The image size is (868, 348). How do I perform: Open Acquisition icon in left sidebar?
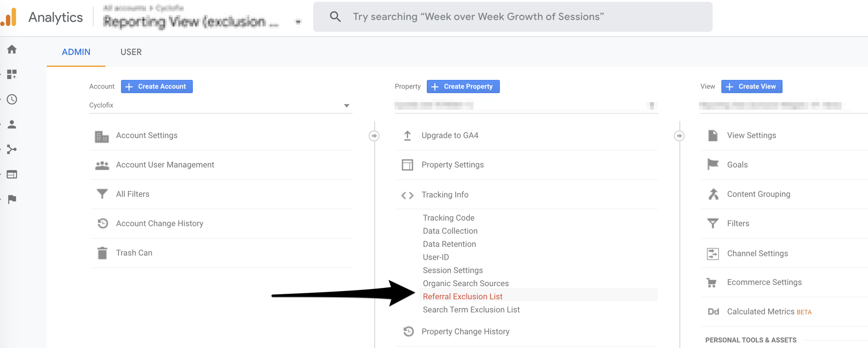click(12, 149)
